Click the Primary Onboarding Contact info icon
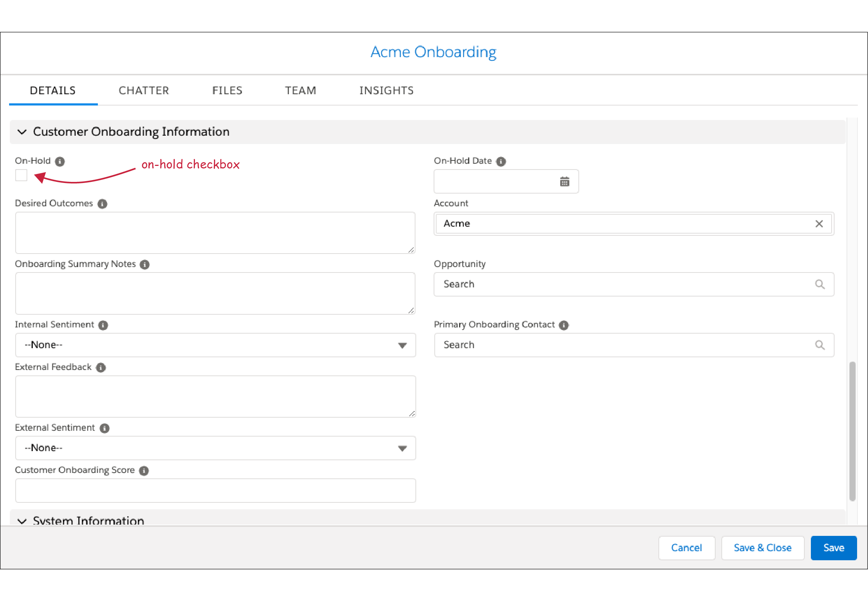Screen dimensions: 868x601 point(564,325)
